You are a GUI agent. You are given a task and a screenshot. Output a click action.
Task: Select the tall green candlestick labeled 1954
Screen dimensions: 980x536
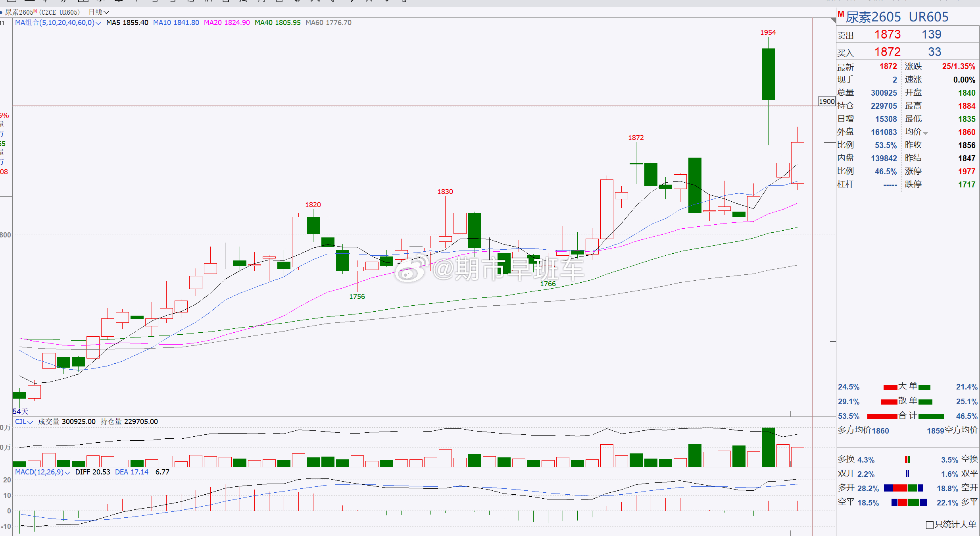(x=768, y=74)
